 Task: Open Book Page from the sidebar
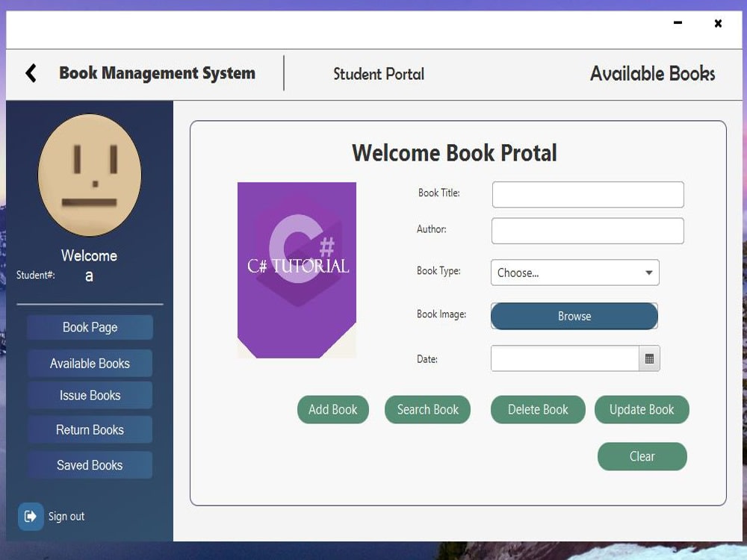[90, 327]
